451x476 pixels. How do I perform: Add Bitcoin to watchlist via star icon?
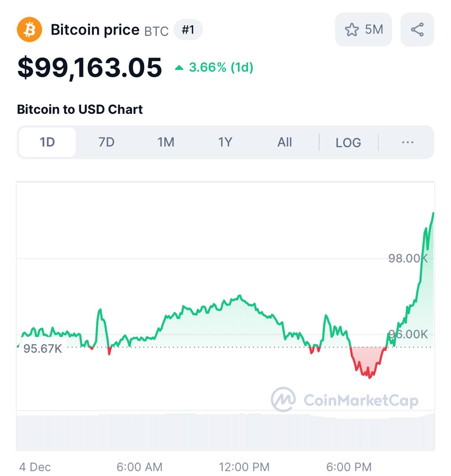click(352, 30)
